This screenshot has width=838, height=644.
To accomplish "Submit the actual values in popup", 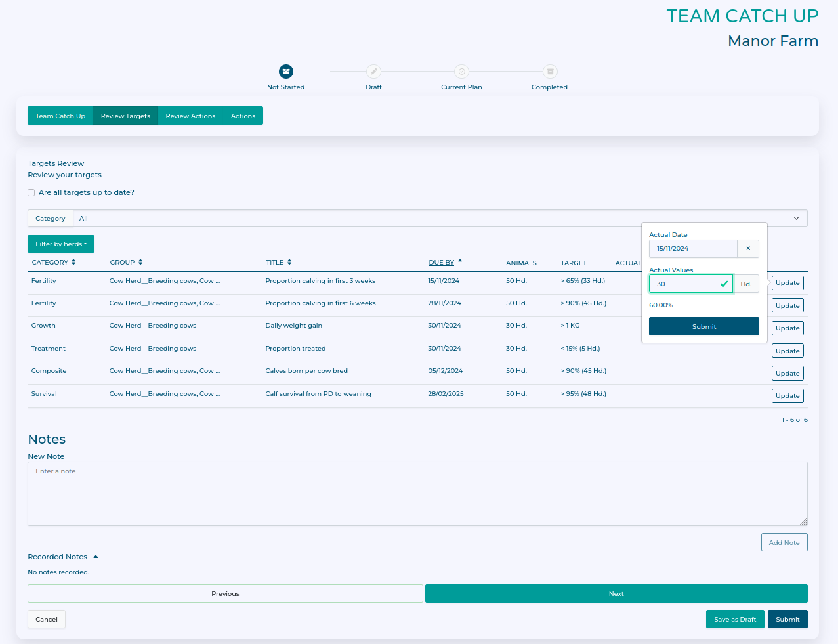I will click(x=703, y=327).
